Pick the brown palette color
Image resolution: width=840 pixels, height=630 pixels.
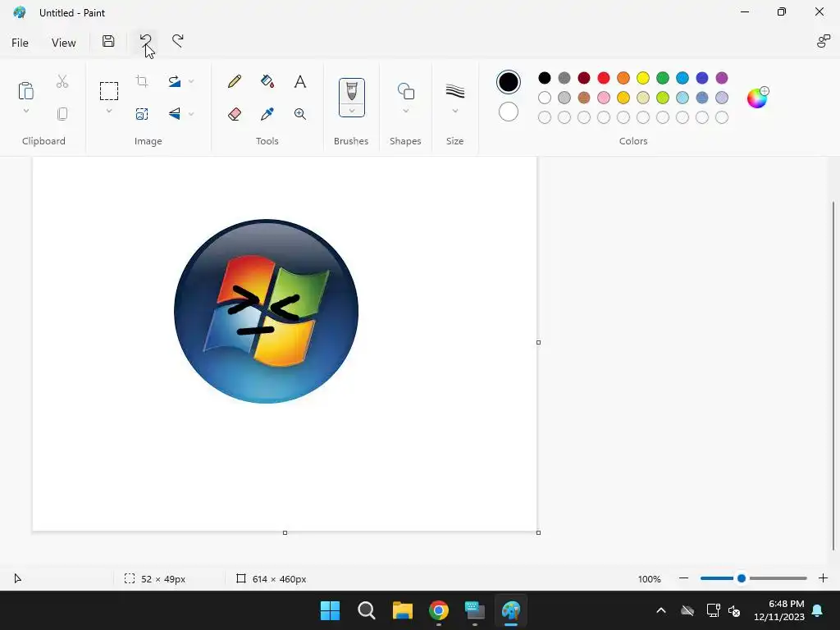click(584, 98)
